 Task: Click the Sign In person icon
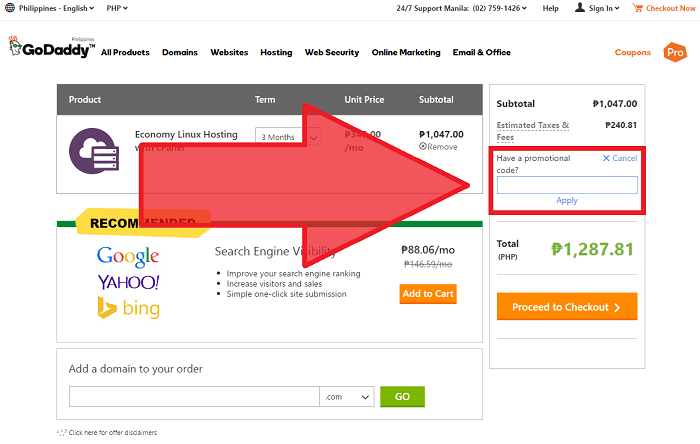tap(579, 8)
